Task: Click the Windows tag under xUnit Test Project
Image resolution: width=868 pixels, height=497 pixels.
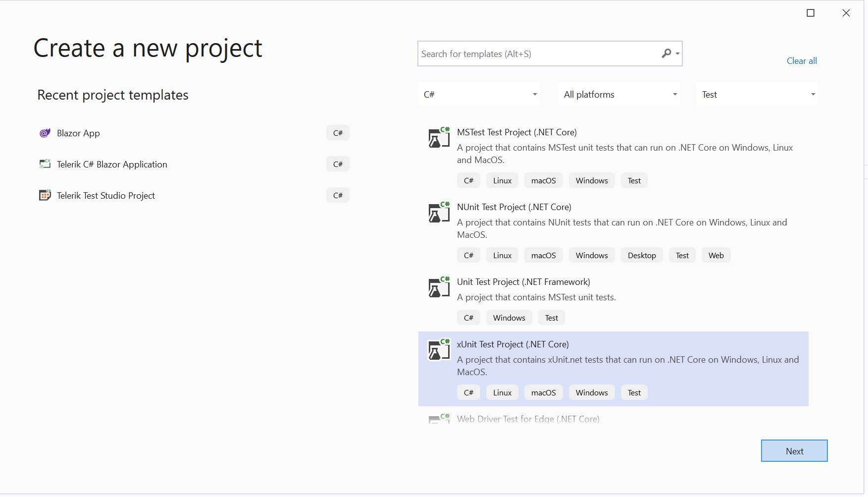Action: pos(592,392)
